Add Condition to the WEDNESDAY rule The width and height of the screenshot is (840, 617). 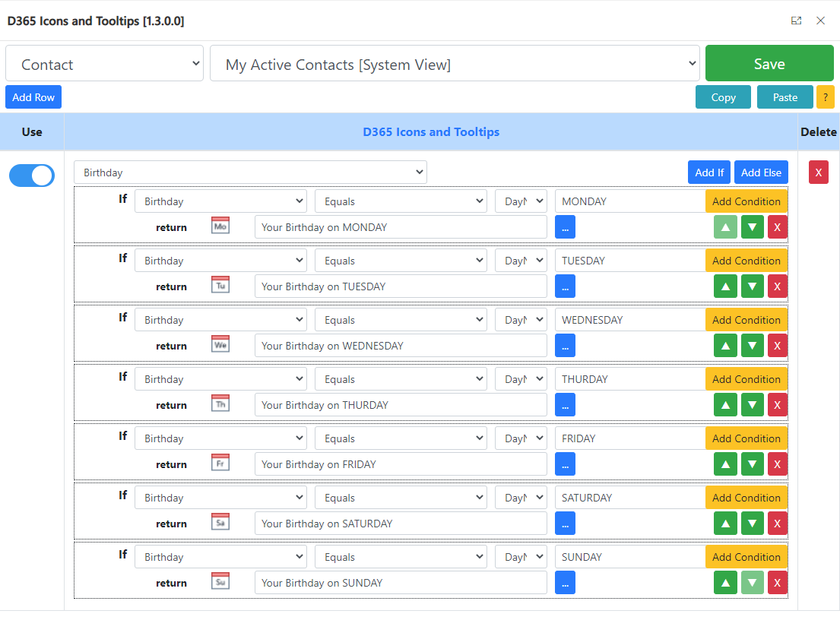746,320
